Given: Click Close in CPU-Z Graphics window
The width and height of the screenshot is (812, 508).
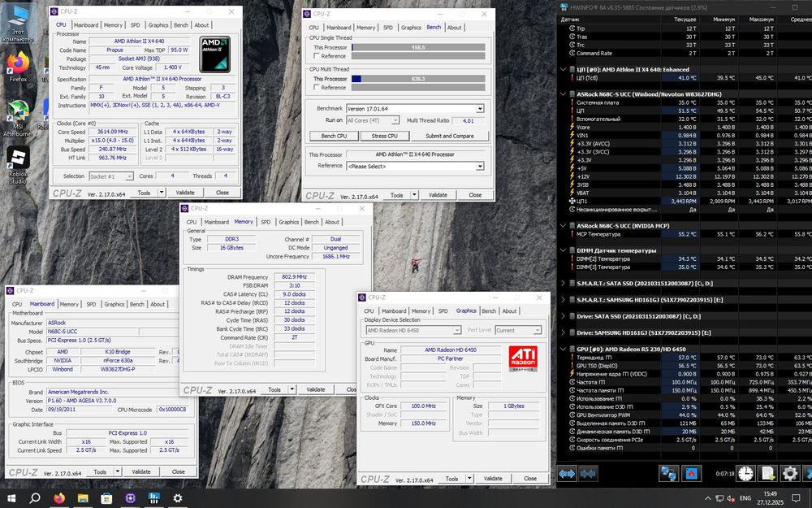Looking at the screenshot, I should coord(529,479).
